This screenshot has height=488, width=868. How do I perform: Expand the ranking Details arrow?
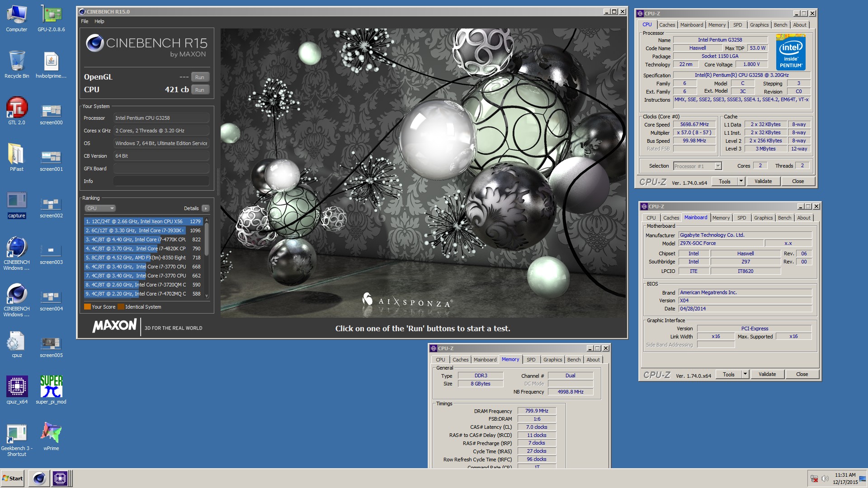point(206,208)
